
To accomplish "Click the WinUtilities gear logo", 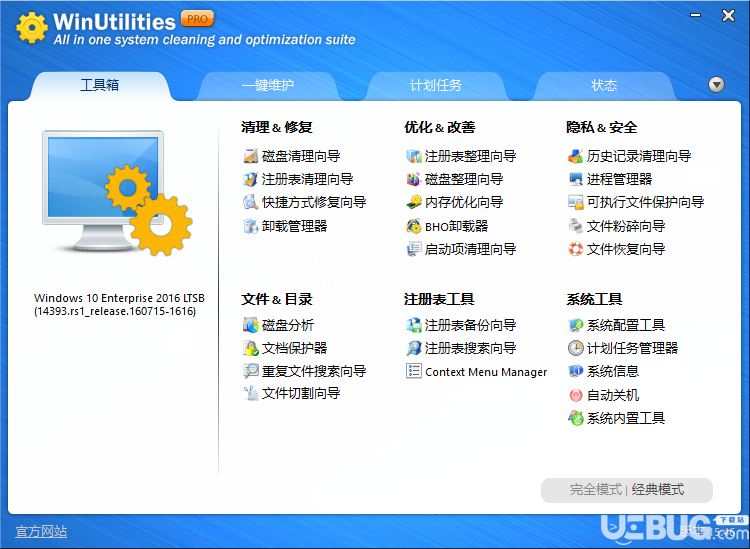I will coord(32,28).
